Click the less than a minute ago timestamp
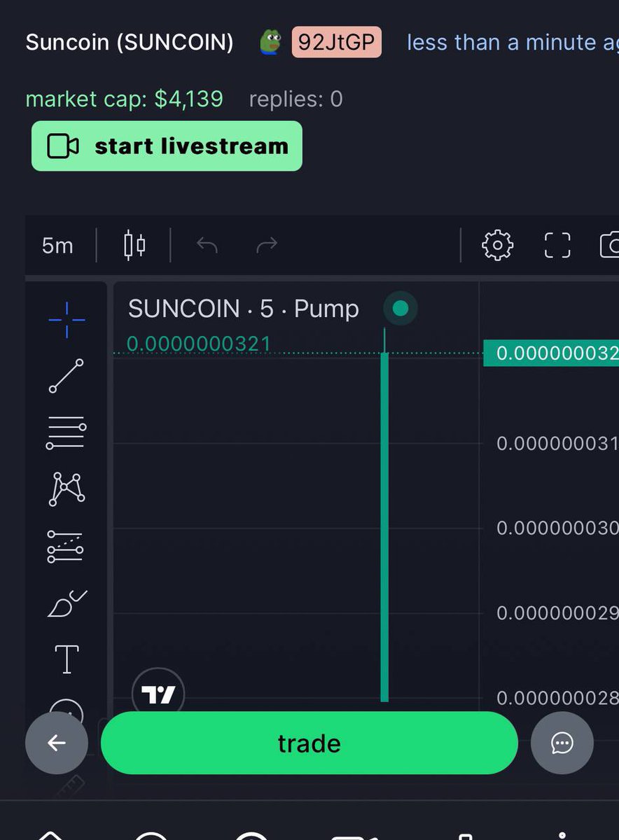This screenshot has height=840, width=619. click(x=513, y=43)
